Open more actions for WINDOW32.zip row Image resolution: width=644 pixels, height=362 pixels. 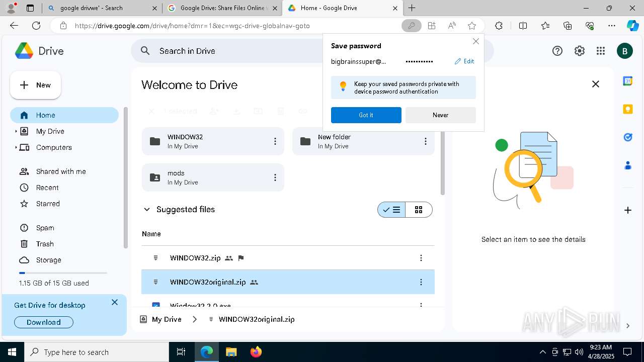point(421,258)
